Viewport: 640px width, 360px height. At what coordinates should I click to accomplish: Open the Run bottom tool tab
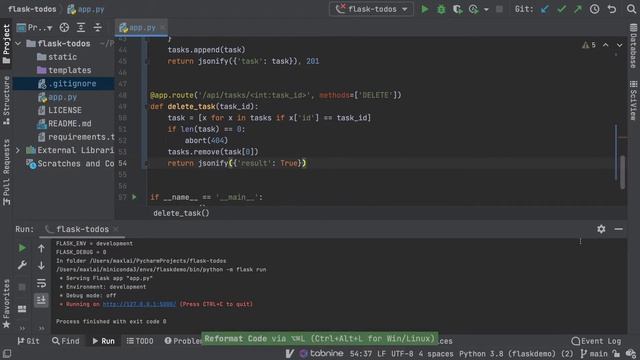[103, 341]
